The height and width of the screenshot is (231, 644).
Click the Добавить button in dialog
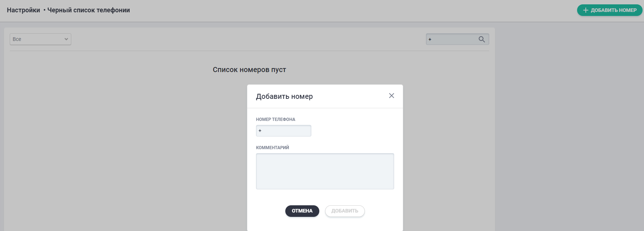tap(345, 211)
